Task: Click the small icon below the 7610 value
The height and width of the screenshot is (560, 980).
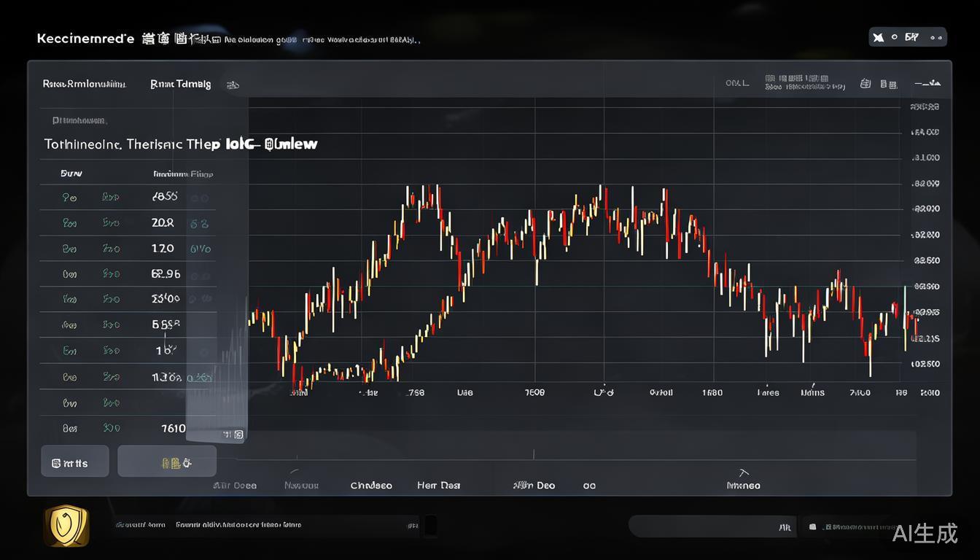Action: [233, 435]
